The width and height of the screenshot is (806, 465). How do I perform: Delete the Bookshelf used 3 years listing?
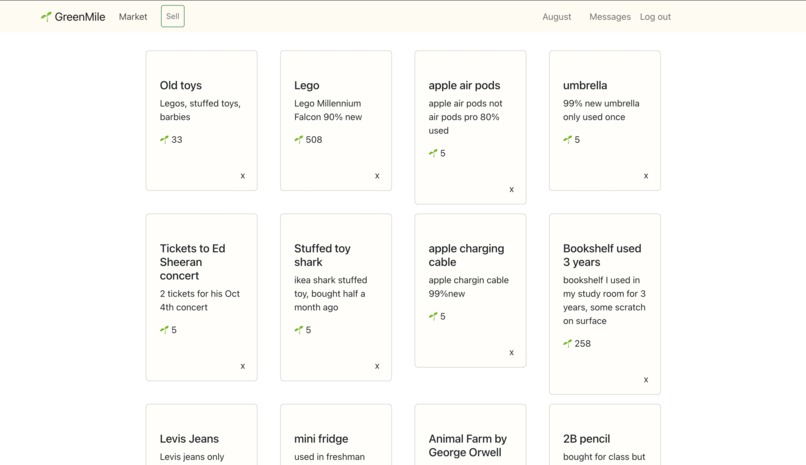(x=646, y=380)
